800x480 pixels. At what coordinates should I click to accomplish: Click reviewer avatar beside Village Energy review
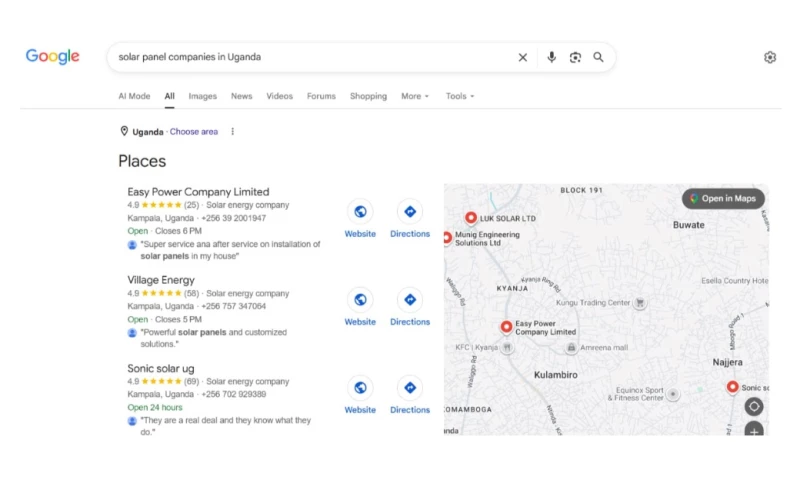pos(132,333)
